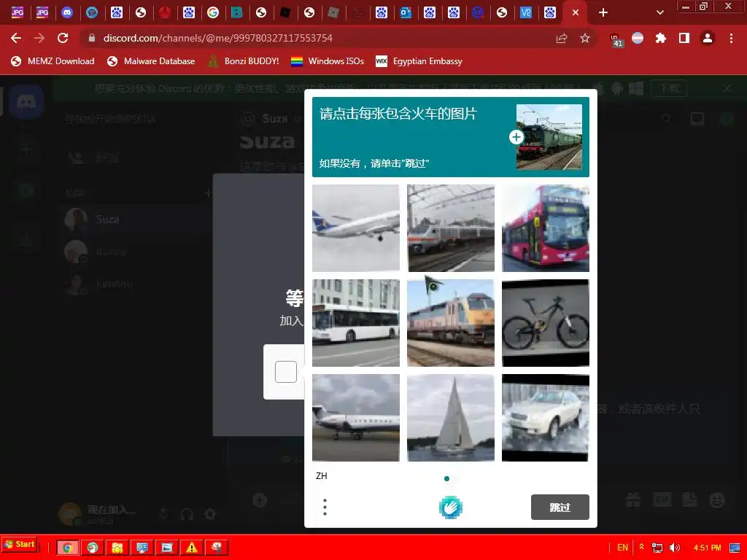Bookmark this page with the star
This screenshot has width=747, height=560.
(585, 38)
